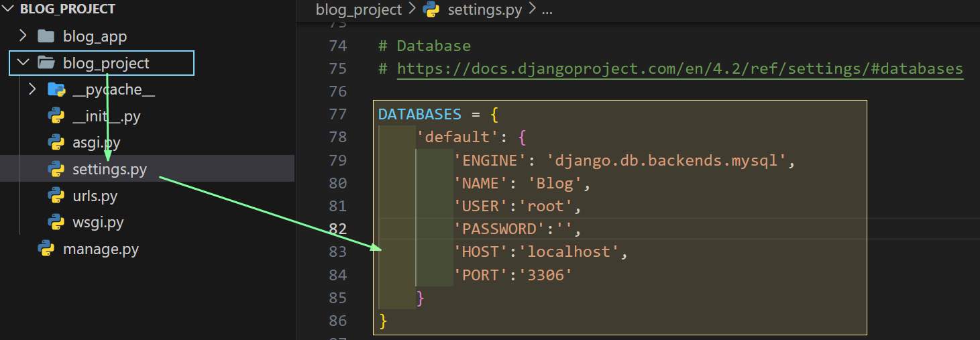Click the __pycache__ folder icon
Image resolution: width=980 pixels, height=340 pixels.
pos(56,89)
